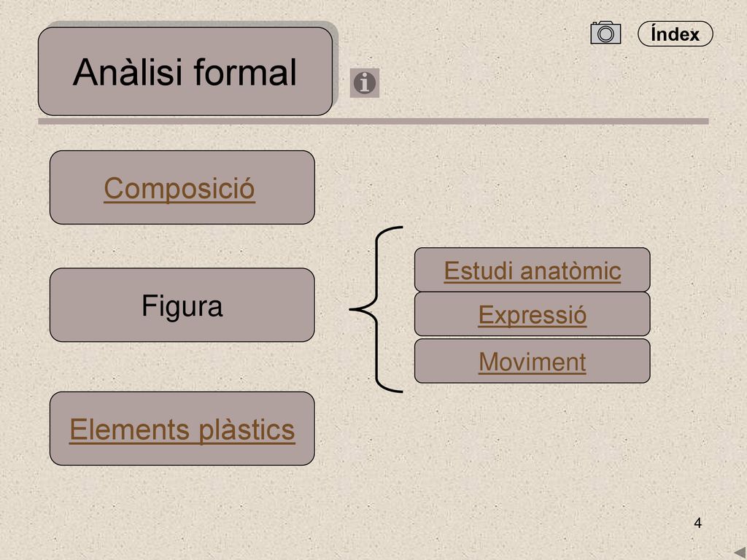Viewport: 747px width, 560px height.
Task: Click the curly brace shape
Action: (x=376, y=309)
